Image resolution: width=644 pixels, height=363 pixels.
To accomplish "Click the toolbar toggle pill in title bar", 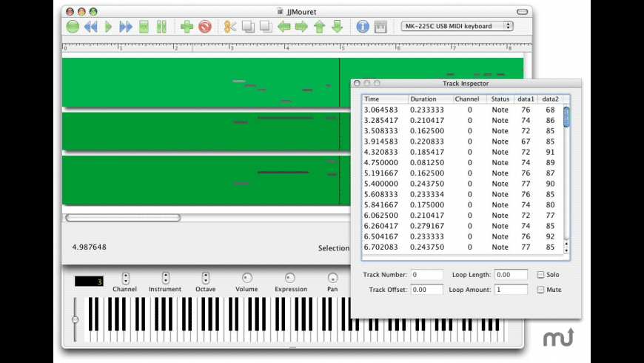I will 522,12.
